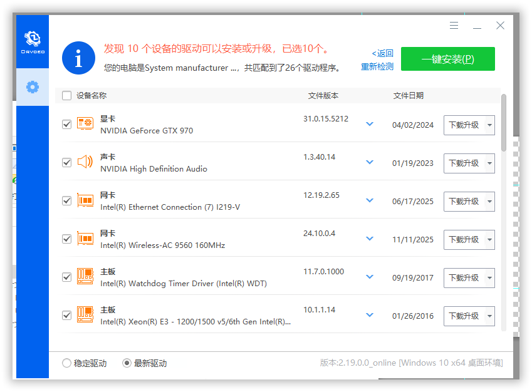Uncheck the NVIDIA GeForce GTX 970 checkbox

pos(67,125)
